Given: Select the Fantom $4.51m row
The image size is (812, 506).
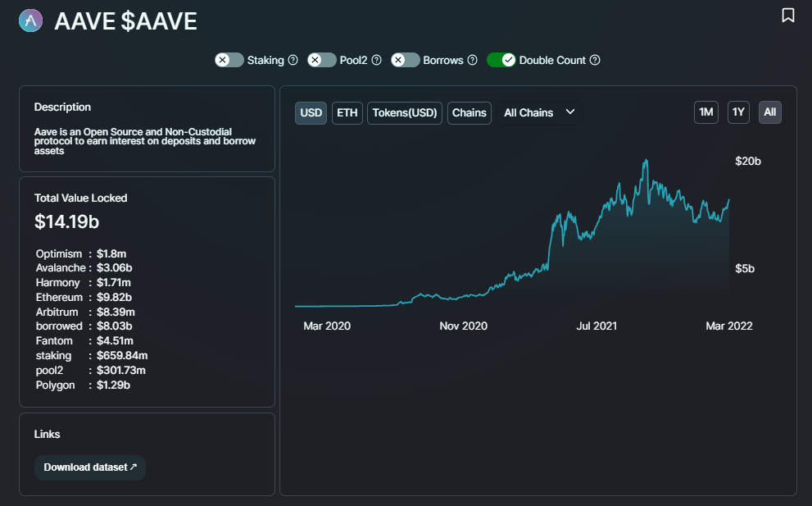Looking at the screenshot, I should click(84, 340).
